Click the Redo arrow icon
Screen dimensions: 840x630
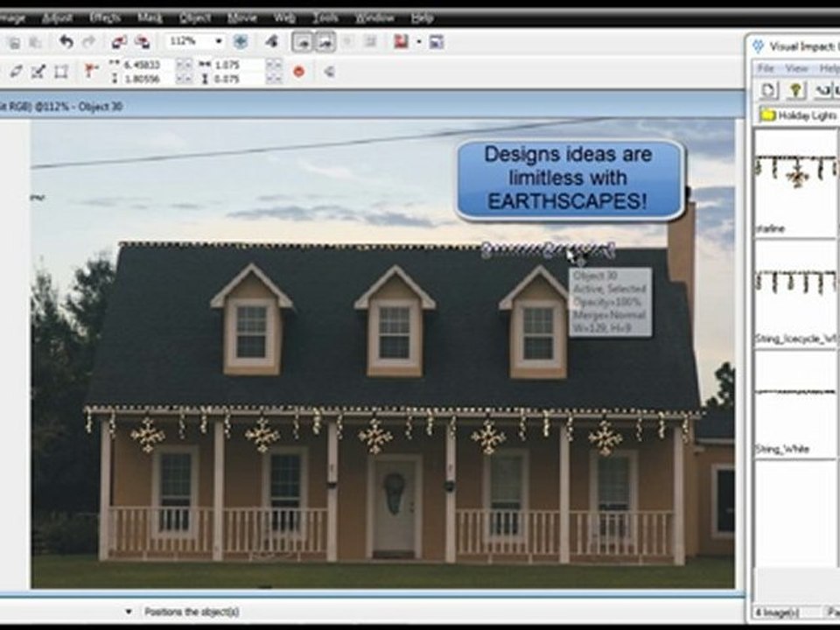89,42
